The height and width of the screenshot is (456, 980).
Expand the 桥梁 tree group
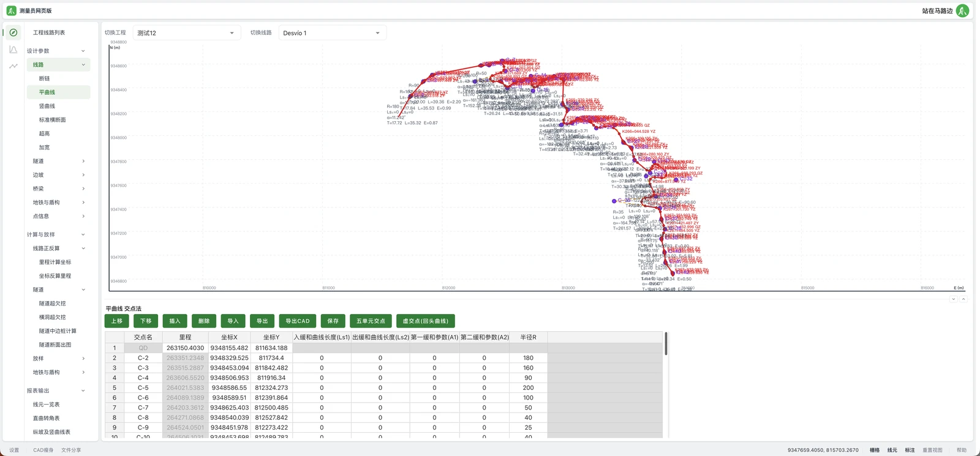[83, 189]
